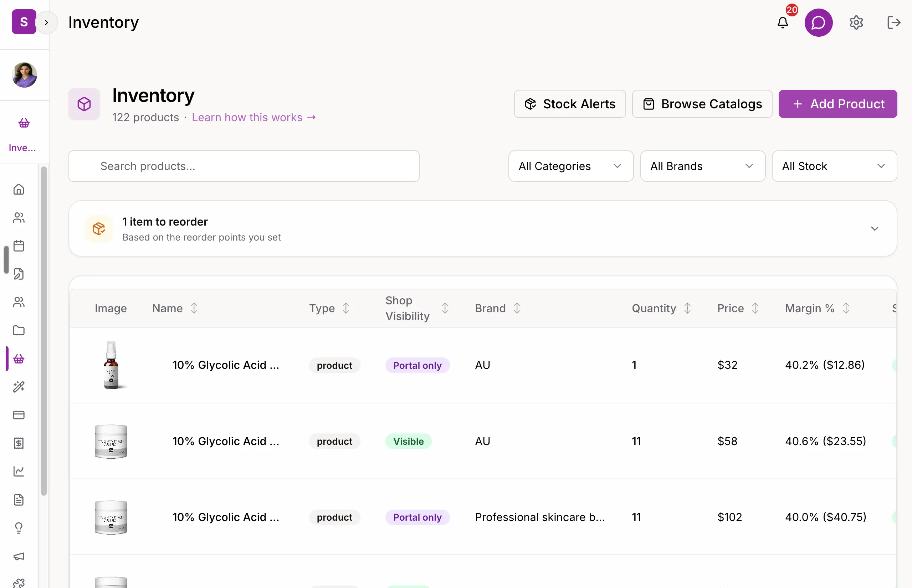Open the All Brands dropdown
Viewport: 912px width, 588px height.
[x=703, y=166]
